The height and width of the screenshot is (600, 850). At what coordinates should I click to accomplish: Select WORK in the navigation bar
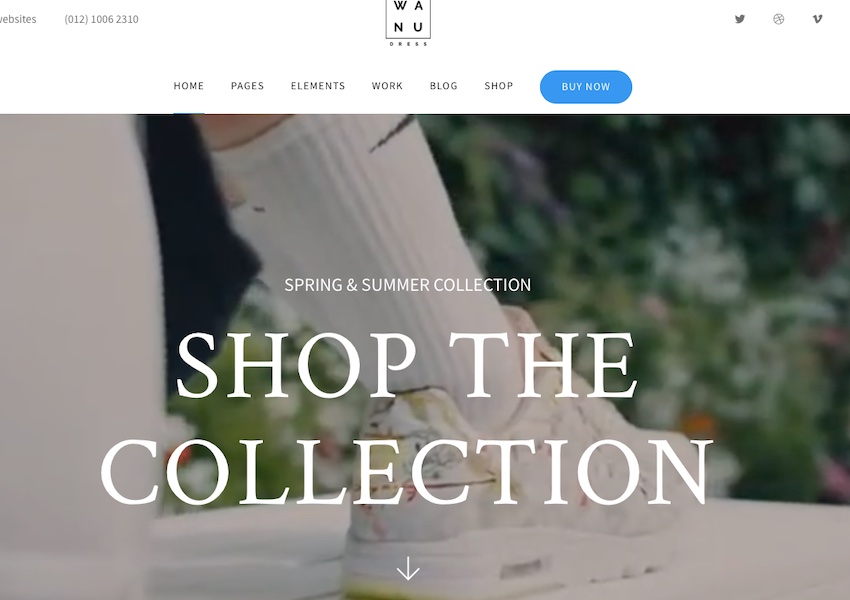[x=387, y=86]
